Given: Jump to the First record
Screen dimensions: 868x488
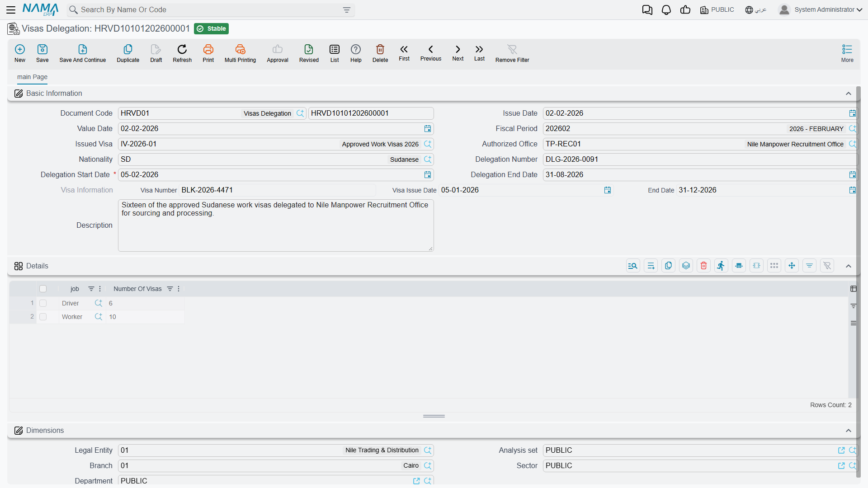Looking at the screenshot, I should (x=404, y=53).
